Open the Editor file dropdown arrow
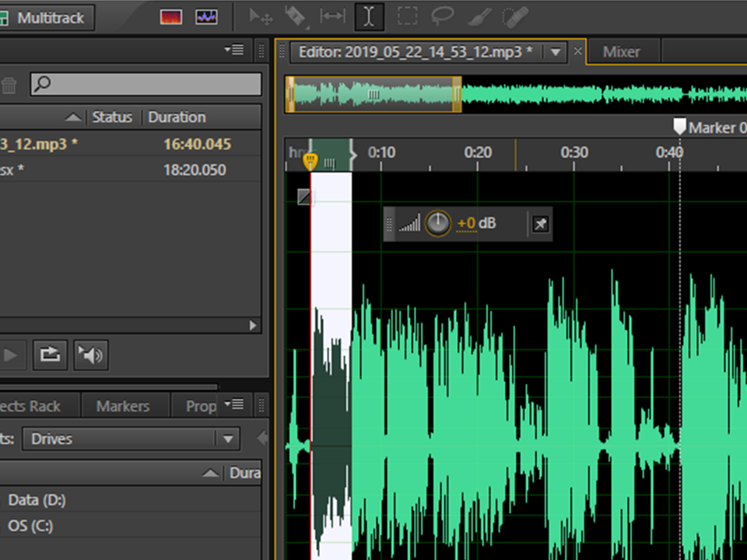 coord(555,52)
